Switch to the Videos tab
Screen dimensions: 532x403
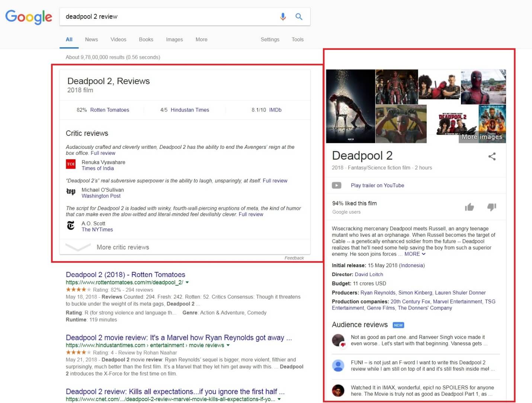118,39
